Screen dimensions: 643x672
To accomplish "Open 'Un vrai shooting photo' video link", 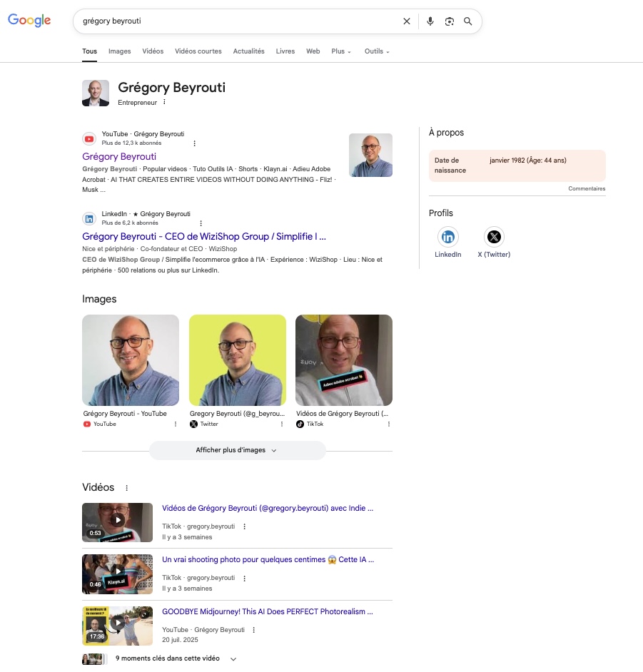I will point(268,560).
